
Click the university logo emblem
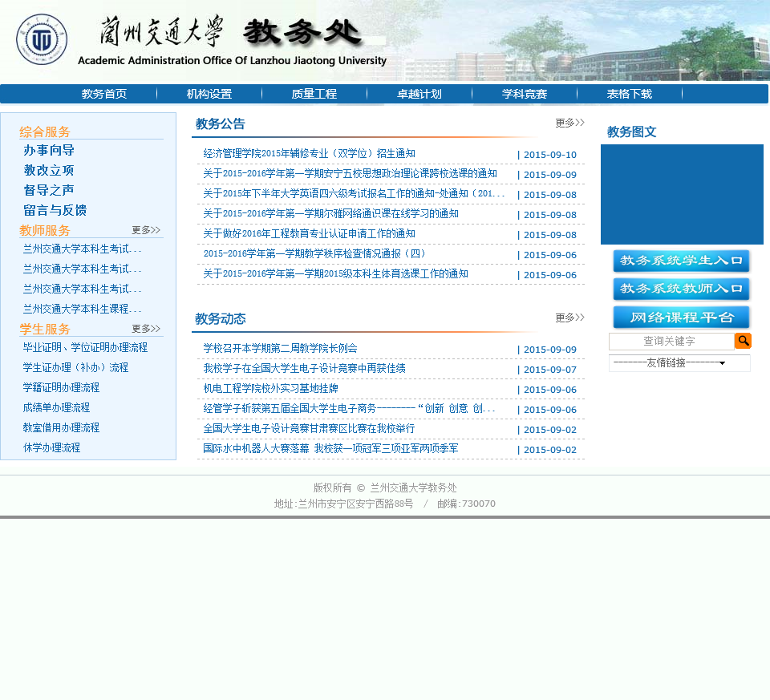pyautogui.click(x=42, y=40)
